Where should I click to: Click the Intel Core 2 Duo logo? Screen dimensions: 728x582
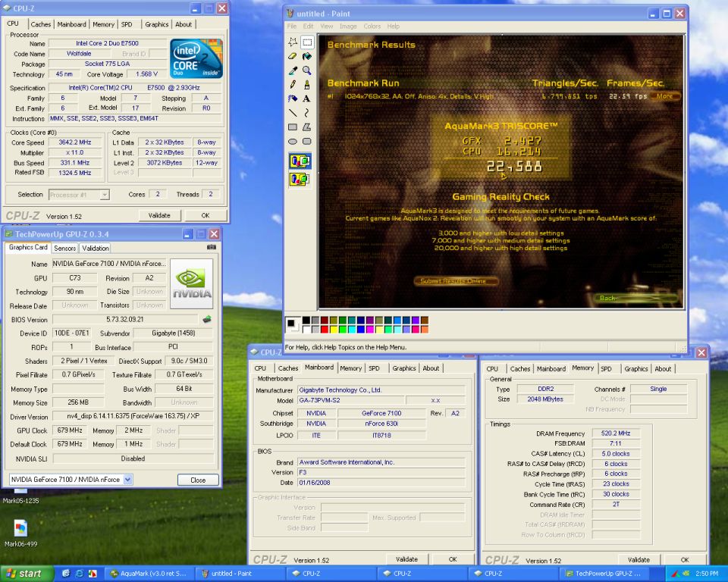pos(196,58)
